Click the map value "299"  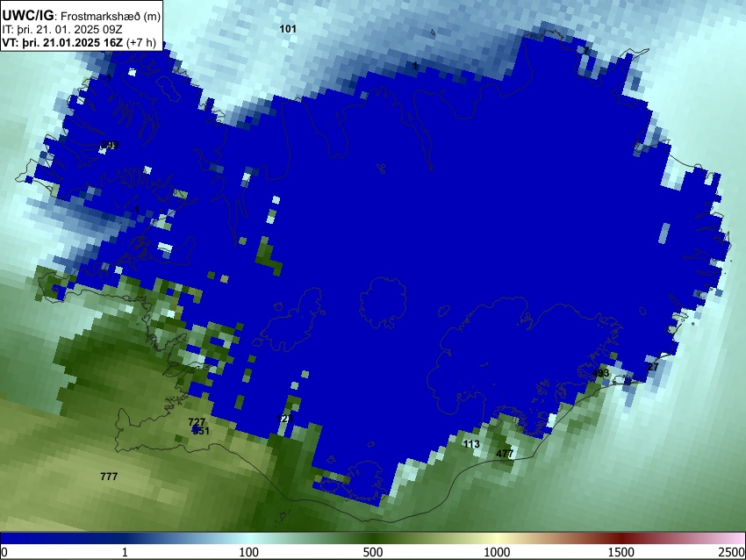pos(110,145)
